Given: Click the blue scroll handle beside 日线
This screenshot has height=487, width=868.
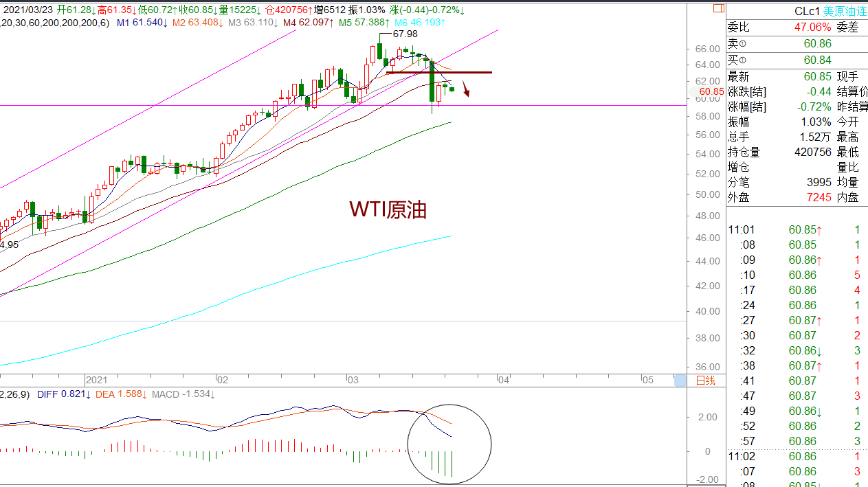Looking at the screenshot, I should 680,380.
